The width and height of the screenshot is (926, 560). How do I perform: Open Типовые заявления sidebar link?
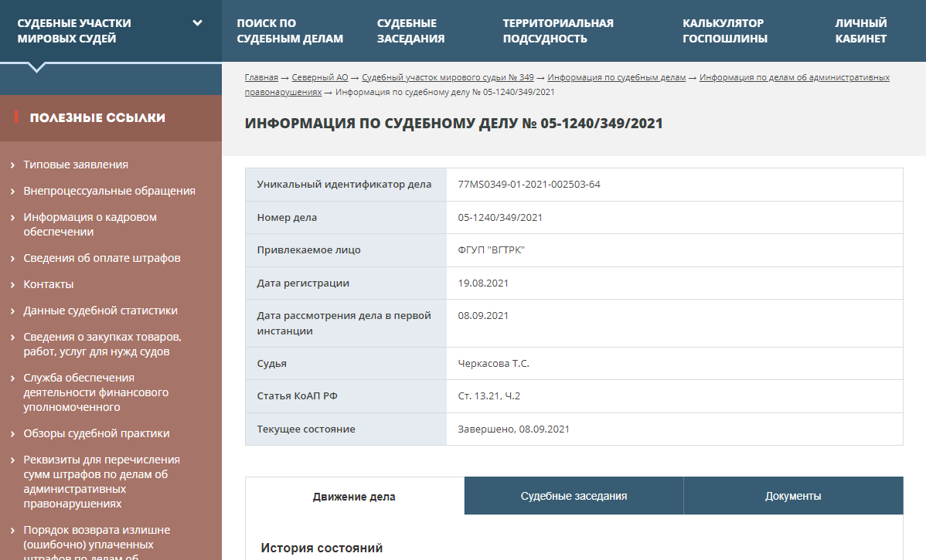pyautogui.click(x=76, y=165)
